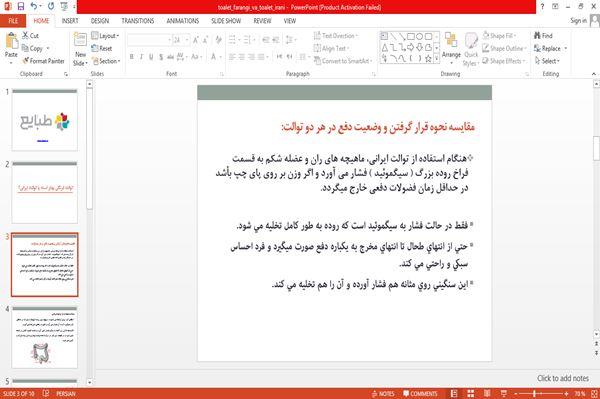
Task: Switch to Normal view in status bar
Action: click(x=454, y=393)
